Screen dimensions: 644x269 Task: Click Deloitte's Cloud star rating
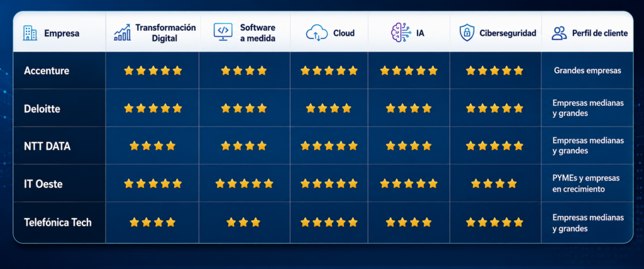tap(328, 108)
